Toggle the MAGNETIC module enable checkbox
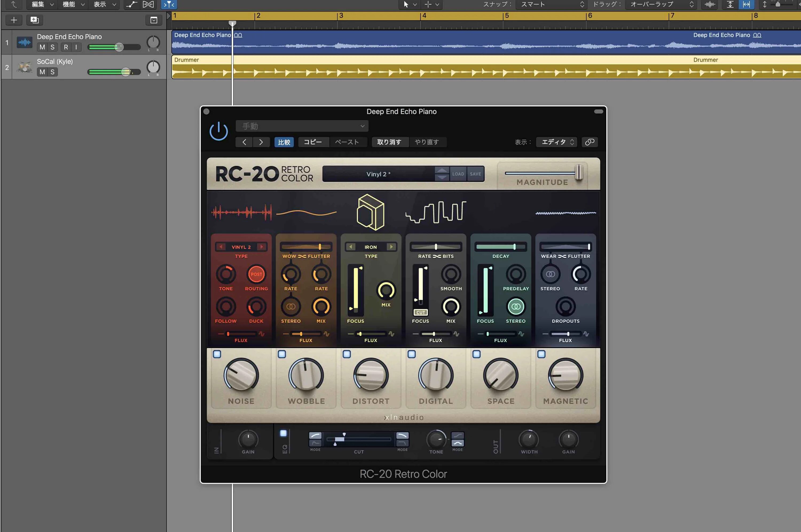Screen dimensions: 801x532 [x=541, y=354]
